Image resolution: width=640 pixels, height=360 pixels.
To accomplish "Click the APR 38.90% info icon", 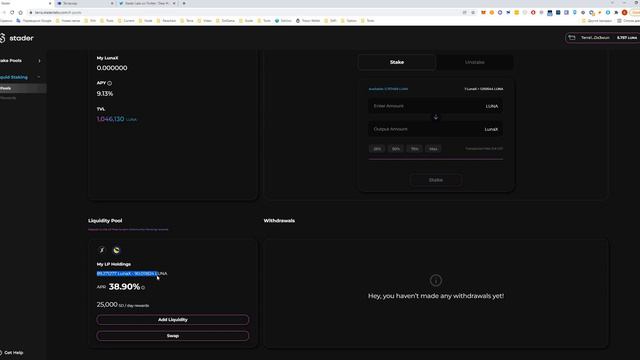I will (143, 288).
